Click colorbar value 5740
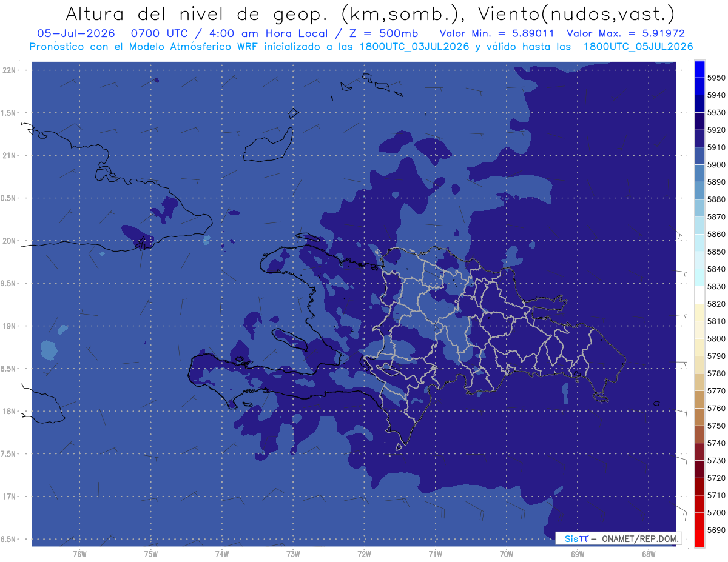This screenshot has height=562, width=728. pos(716,443)
